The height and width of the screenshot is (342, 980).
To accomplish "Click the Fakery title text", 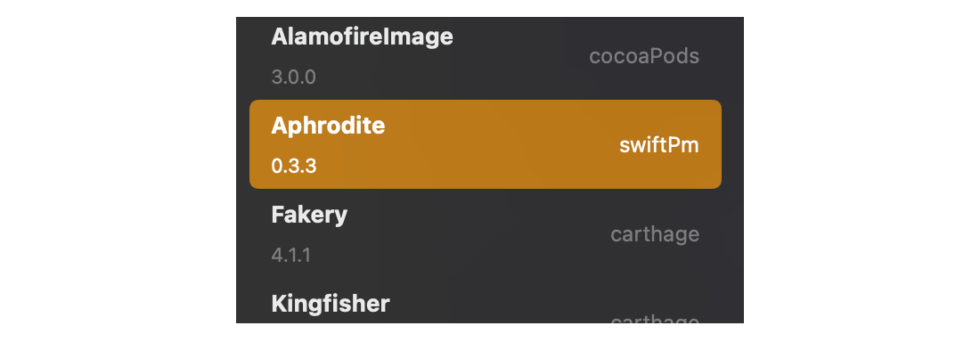I will 309,215.
